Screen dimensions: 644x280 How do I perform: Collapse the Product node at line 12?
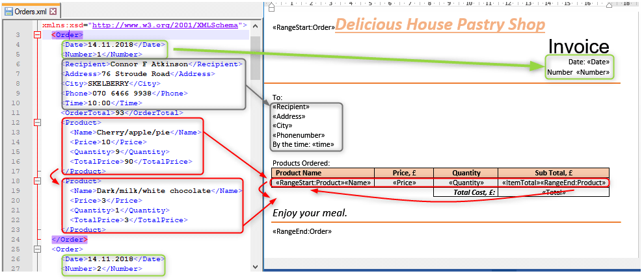[x=38, y=122]
